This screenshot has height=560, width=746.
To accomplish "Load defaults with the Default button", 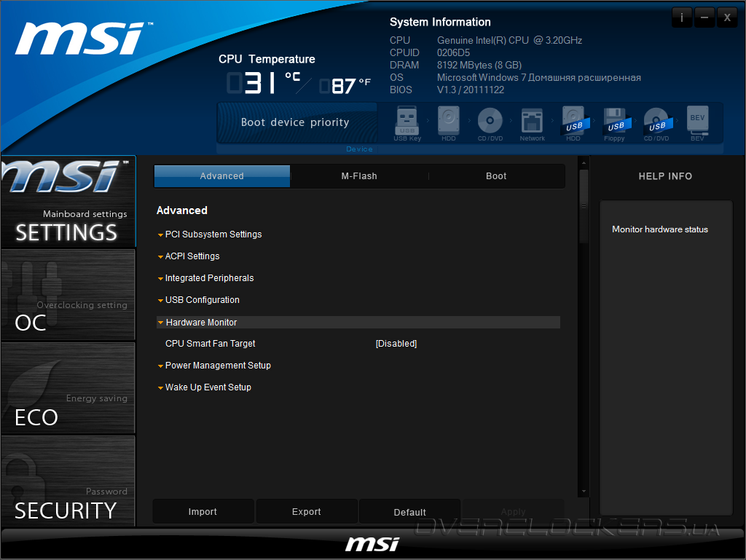I will [409, 511].
